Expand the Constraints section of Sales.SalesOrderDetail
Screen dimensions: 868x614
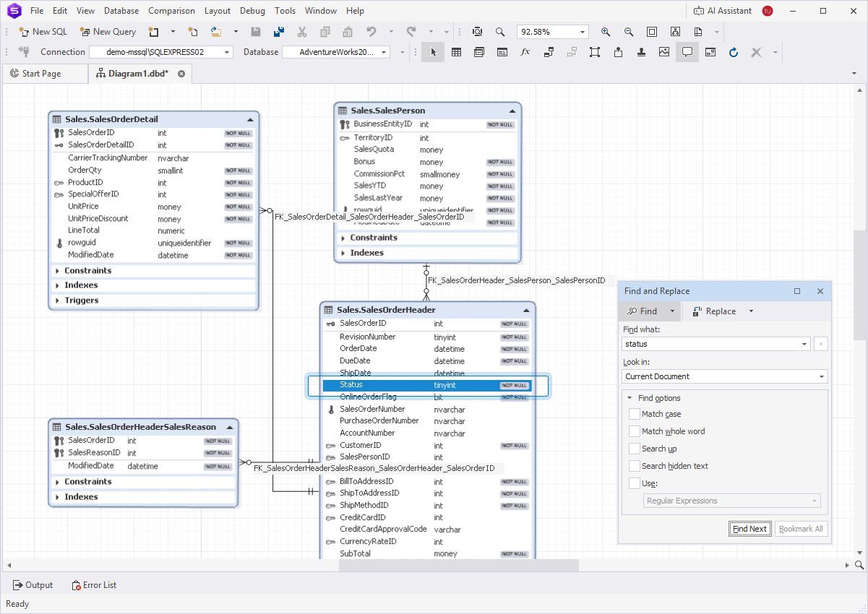coord(58,270)
